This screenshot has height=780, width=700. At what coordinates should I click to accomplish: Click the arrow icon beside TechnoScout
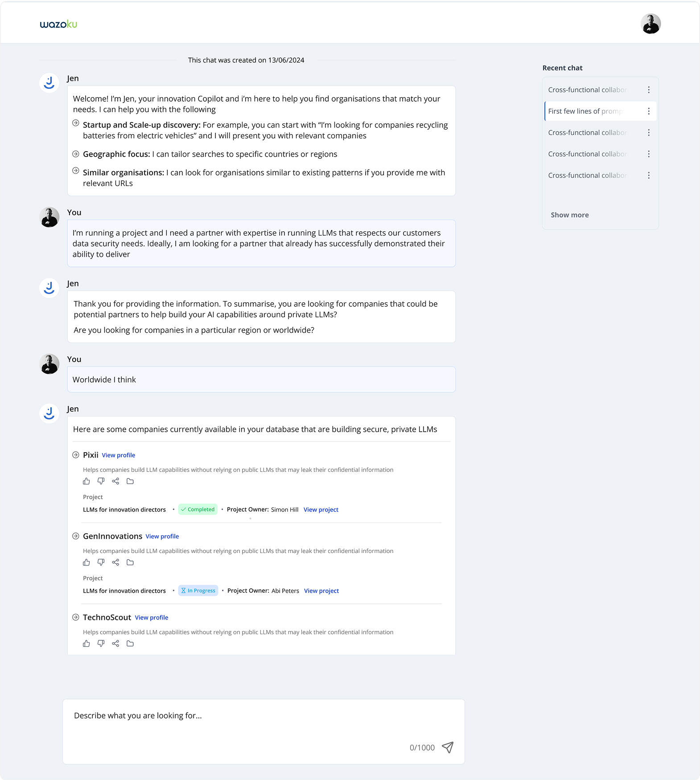click(76, 617)
